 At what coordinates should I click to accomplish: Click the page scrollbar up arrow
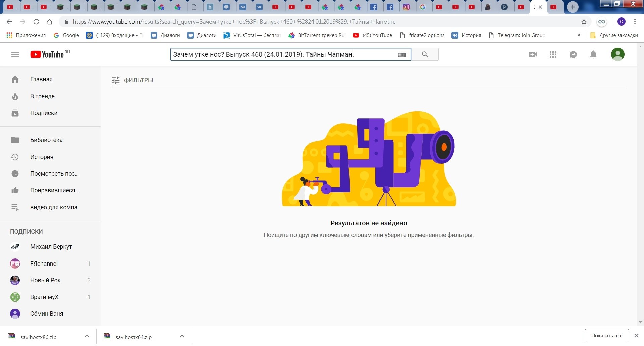click(x=641, y=46)
